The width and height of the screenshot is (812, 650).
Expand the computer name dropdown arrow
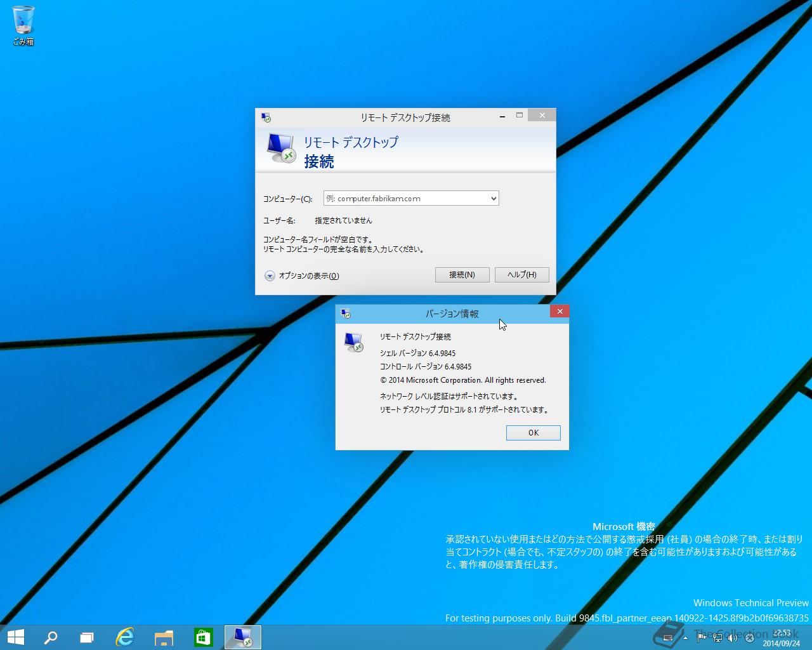(494, 199)
